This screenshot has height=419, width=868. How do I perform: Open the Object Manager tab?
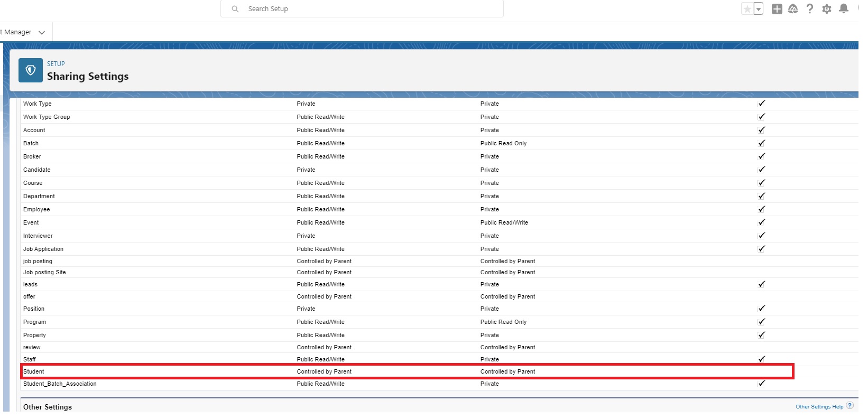pos(17,32)
